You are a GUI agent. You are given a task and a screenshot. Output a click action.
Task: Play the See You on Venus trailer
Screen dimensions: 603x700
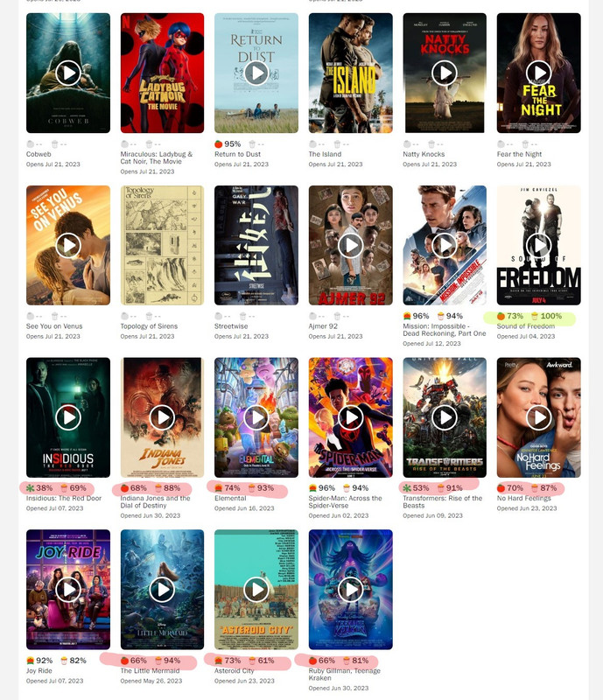point(68,245)
